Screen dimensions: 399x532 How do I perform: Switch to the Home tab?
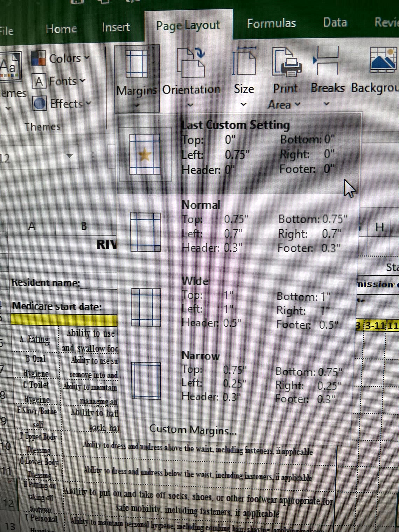61,29
